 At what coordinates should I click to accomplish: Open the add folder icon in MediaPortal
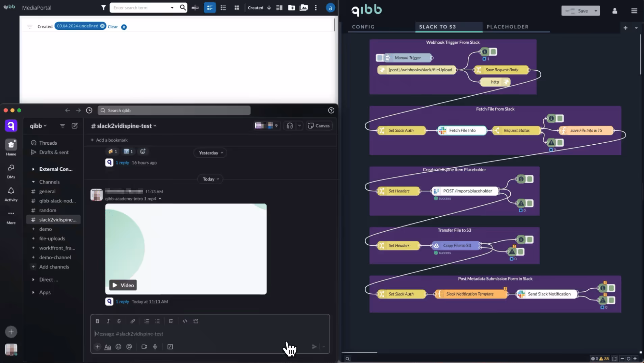291,7
